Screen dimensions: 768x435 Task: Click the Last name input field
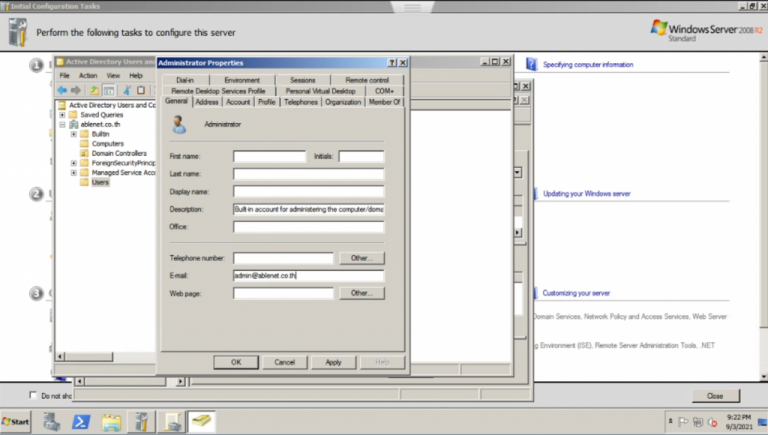pyautogui.click(x=309, y=174)
